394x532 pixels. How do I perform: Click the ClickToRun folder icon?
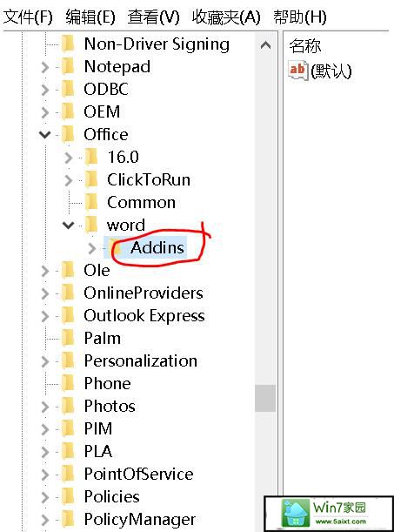pyautogui.click(x=91, y=180)
